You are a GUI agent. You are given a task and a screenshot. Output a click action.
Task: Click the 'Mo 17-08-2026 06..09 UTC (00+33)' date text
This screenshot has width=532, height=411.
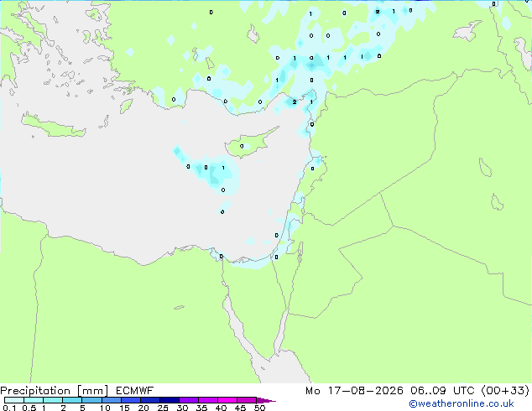tap(417, 391)
